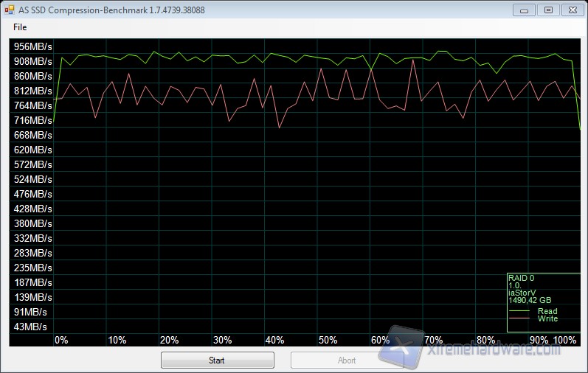Select the Write label in the legend
Screen dimensions: 588x373
547,318
